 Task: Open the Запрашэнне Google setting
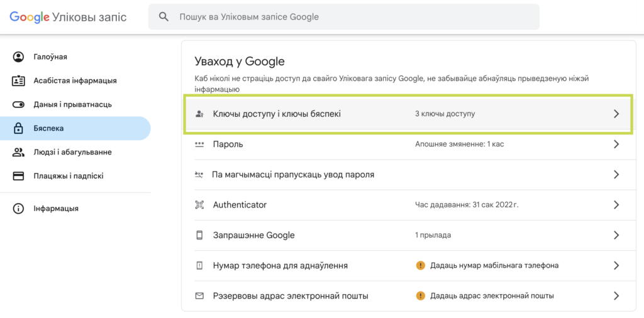tap(408, 235)
